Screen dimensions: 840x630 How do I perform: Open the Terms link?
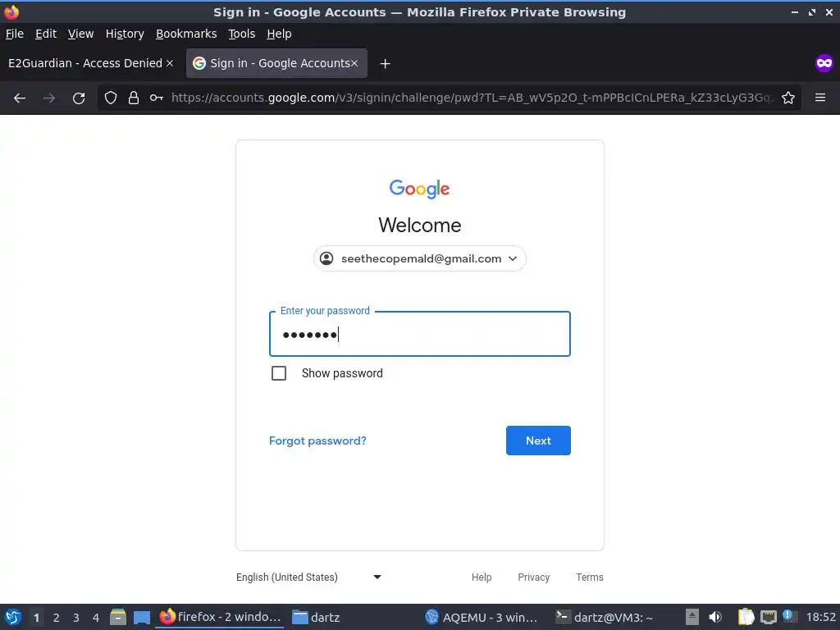pos(589,577)
